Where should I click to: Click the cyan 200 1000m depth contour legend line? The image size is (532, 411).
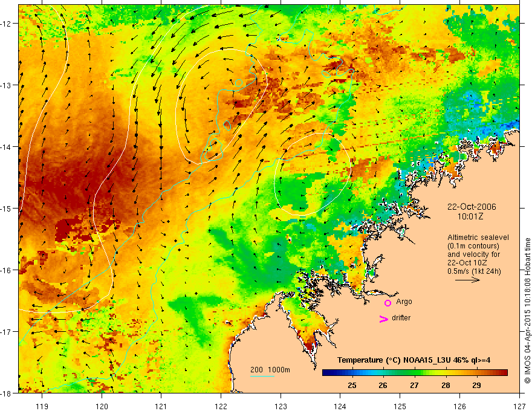click(262, 376)
